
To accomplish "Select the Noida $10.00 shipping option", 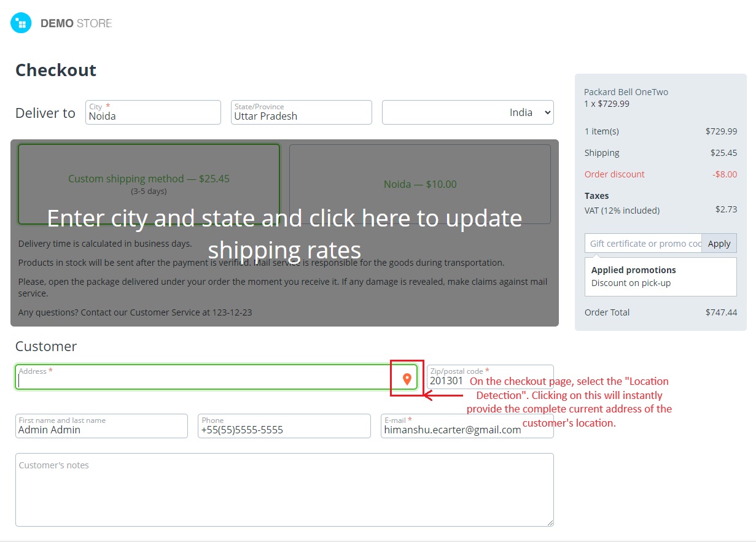I will (x=420, y=184).
